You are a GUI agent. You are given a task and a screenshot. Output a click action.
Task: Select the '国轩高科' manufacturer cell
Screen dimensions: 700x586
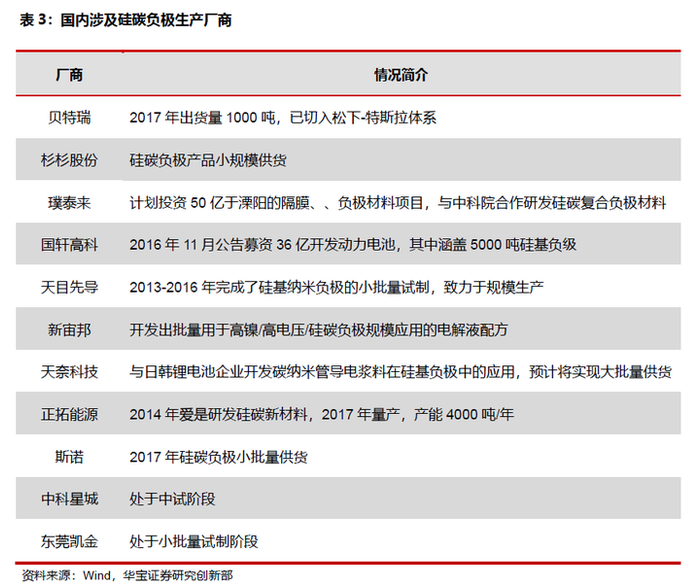click(x=69, y=245)
